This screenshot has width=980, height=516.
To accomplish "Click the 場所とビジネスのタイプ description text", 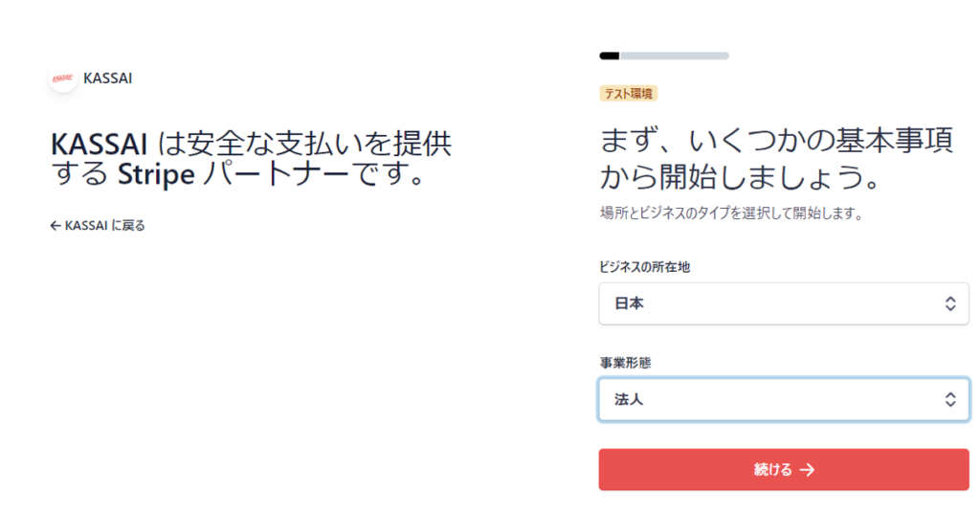I will click(731, 213).
